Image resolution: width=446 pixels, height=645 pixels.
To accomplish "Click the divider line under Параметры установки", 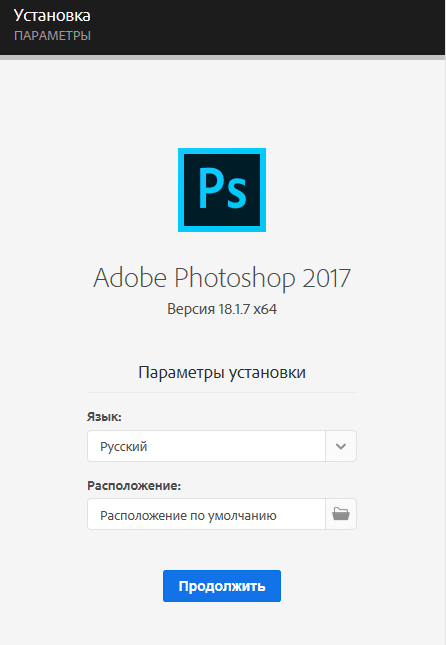I will click(222, 392).
